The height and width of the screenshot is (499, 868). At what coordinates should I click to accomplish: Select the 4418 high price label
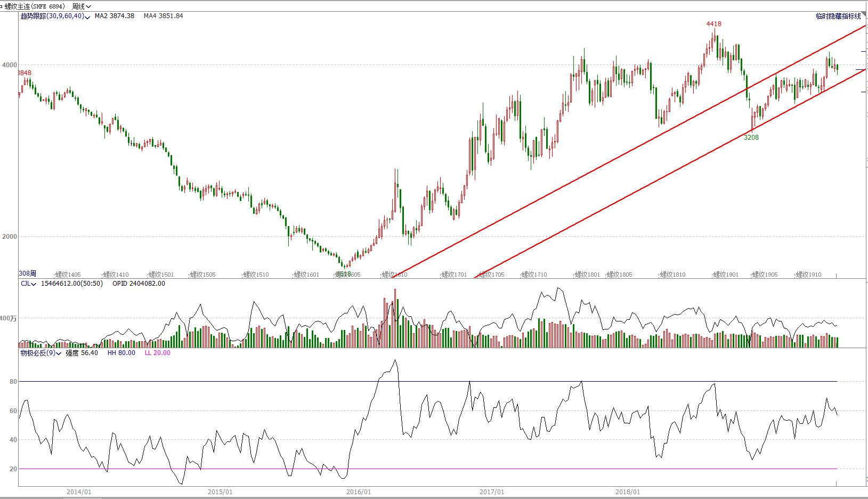tap(714, 24)
